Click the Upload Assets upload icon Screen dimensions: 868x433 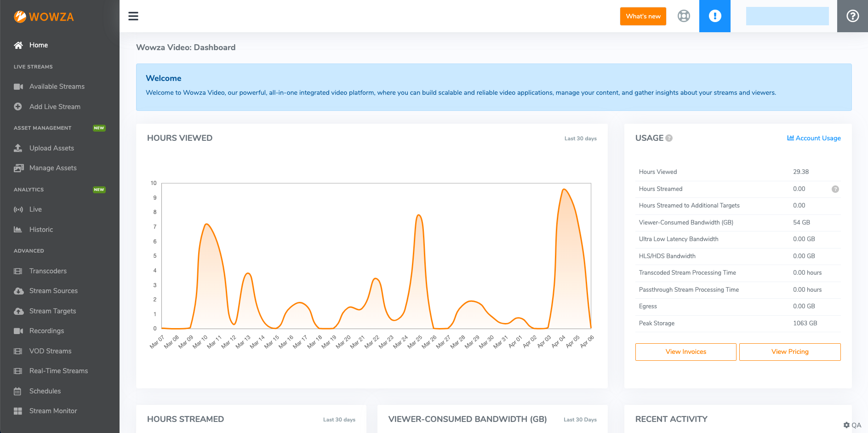click(x=18, y=148)
